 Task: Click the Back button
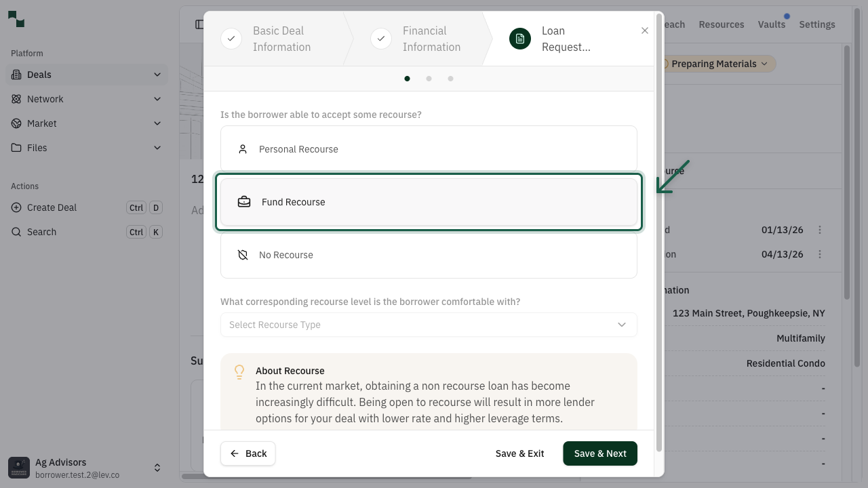pos(248,453)
